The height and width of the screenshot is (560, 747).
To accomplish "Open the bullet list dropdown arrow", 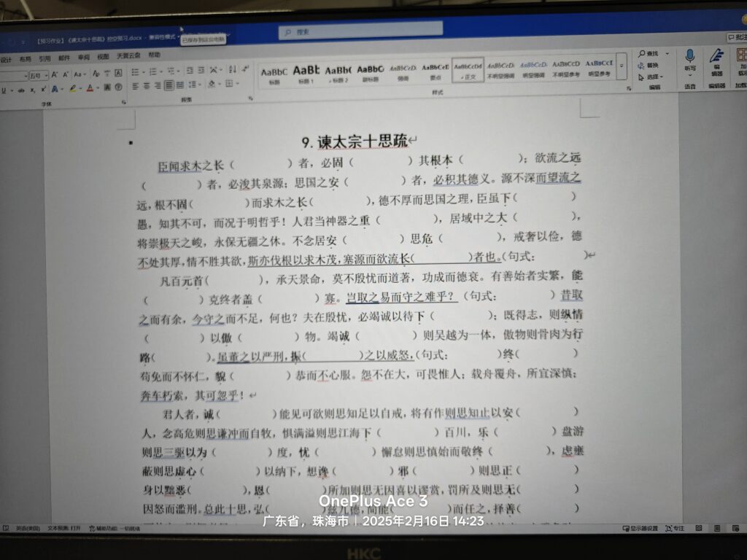I will click(x=144, y=72).
